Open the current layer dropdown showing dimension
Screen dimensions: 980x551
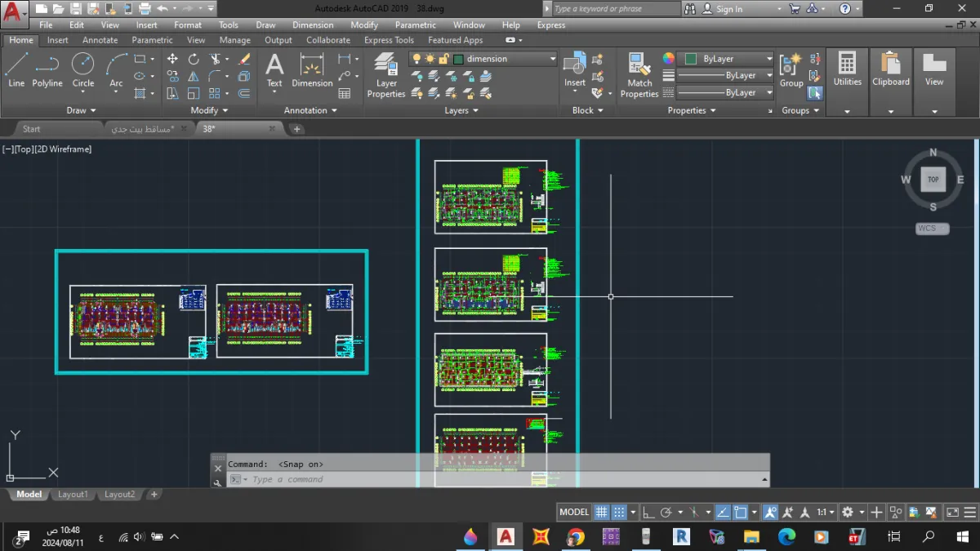point(553,59)
